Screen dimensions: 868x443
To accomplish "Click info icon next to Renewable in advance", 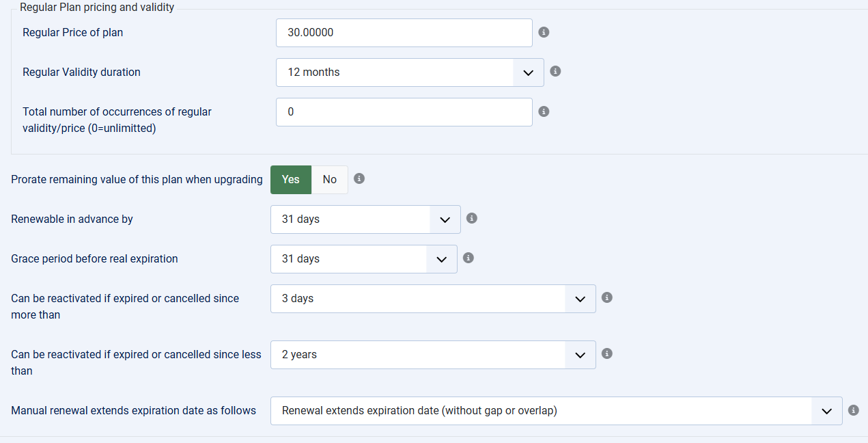I will pos(471,218).
